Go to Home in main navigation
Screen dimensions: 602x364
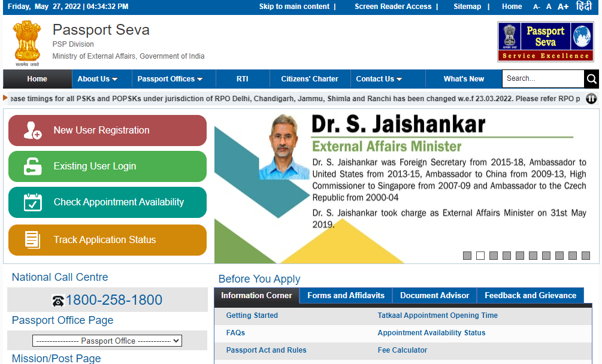(x=37, y=79)
